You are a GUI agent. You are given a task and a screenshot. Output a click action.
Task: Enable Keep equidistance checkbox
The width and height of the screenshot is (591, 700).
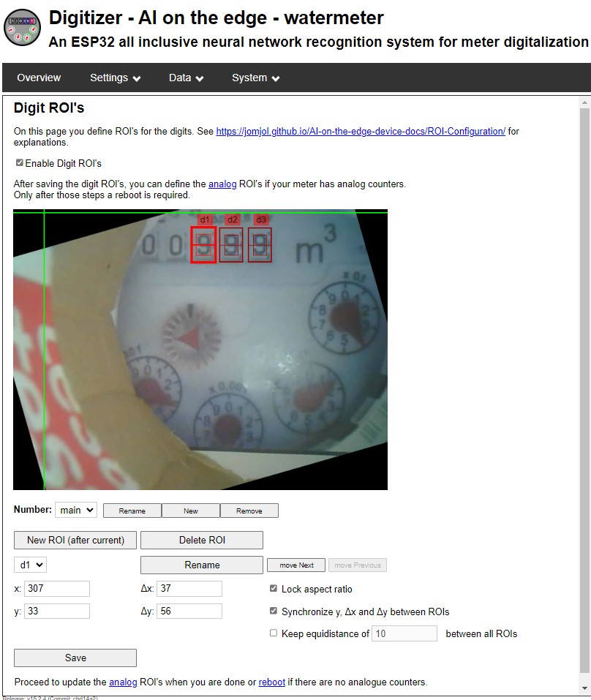coord(274,633)
